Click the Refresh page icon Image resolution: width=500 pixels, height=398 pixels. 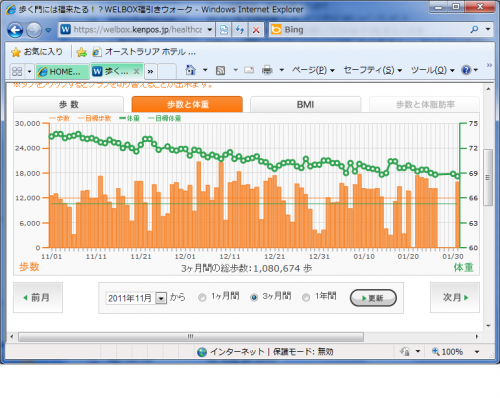[x=240, y=30]
